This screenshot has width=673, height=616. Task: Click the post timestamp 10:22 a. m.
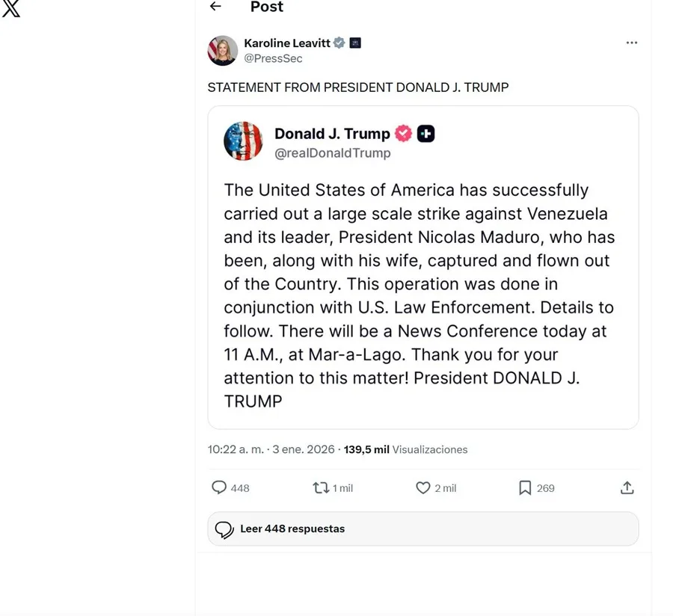(x=236, y=449)
